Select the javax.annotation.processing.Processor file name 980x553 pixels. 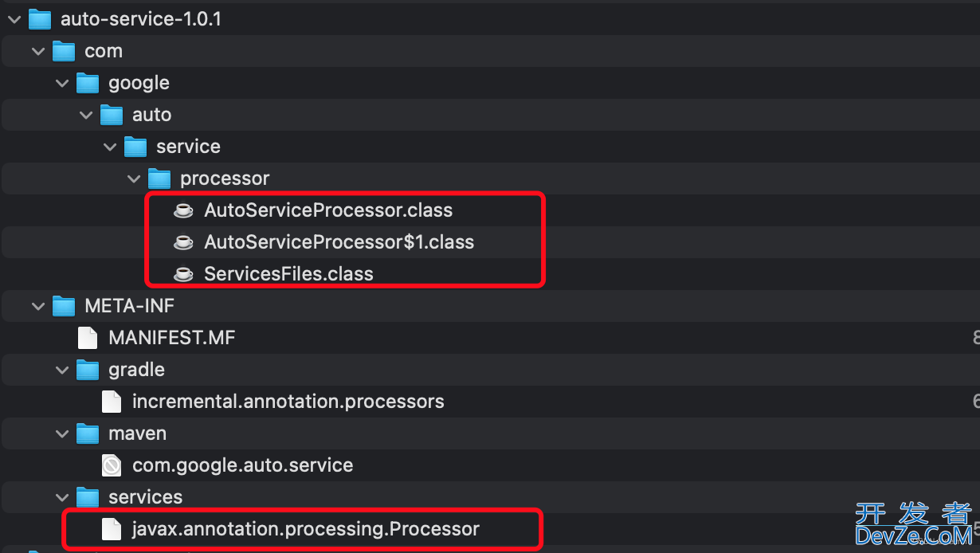[x=306, y=529]
